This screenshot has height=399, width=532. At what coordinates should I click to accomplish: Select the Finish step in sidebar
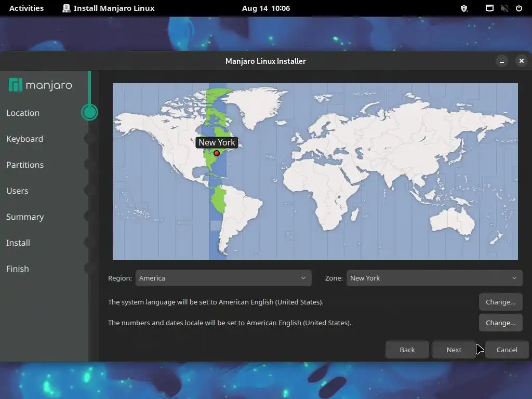pos(17,269)
